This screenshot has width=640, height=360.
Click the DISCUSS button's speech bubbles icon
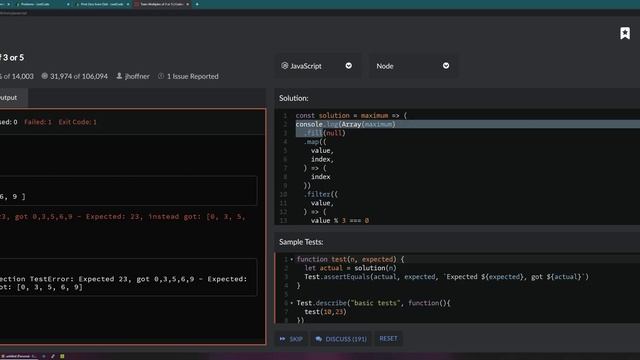(x=319, y=339)
